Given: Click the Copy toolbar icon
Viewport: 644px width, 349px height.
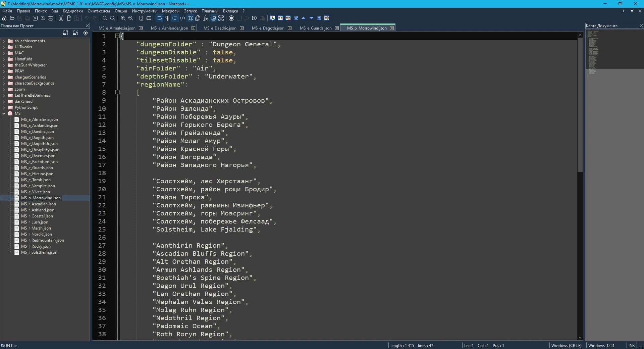Looking at the screenshot, I should (69, 18).
